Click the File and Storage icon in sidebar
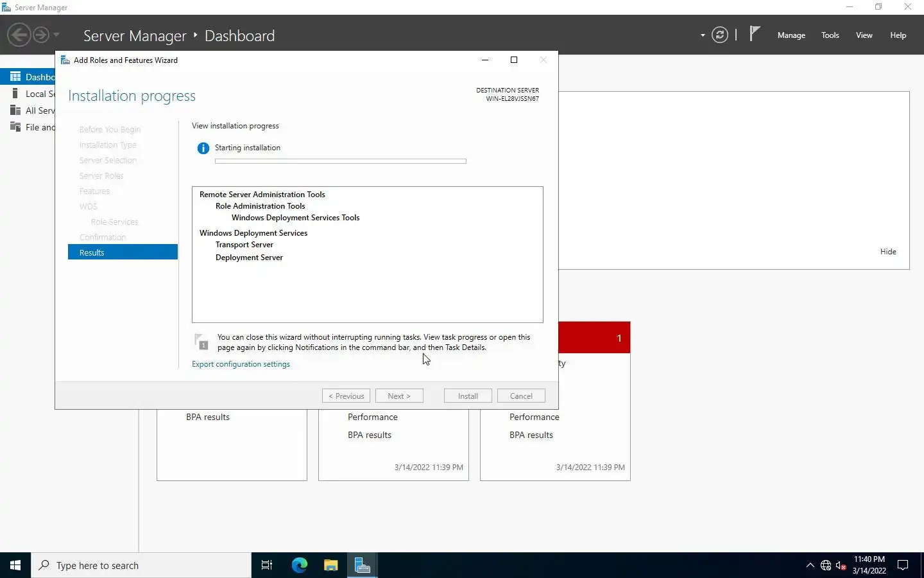Screen dimensions: 924x578 click(15, 127)
